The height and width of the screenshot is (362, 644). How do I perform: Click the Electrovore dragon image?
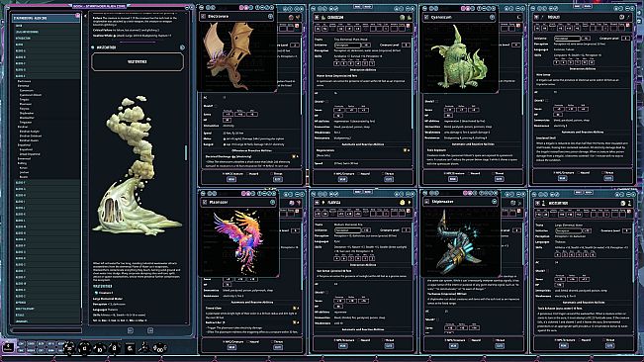[x=229, y=55]
